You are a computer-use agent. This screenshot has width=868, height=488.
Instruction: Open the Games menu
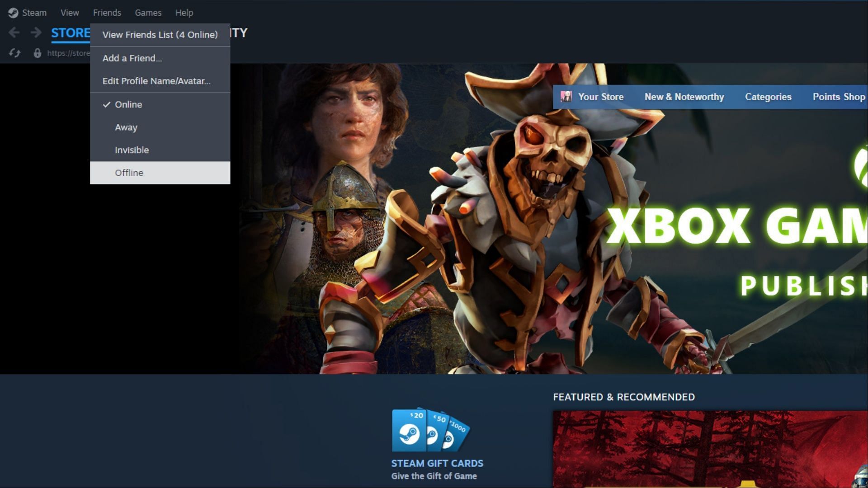[x=147, y=13]
